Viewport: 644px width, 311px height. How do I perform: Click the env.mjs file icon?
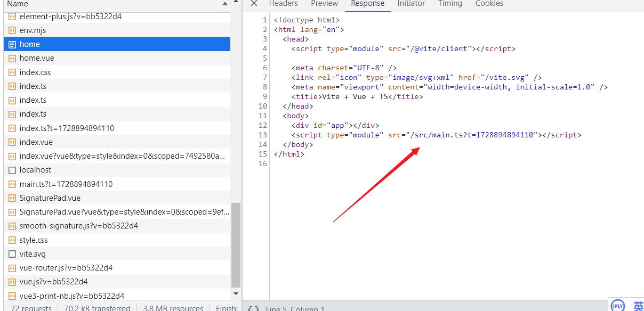[12, 30]
